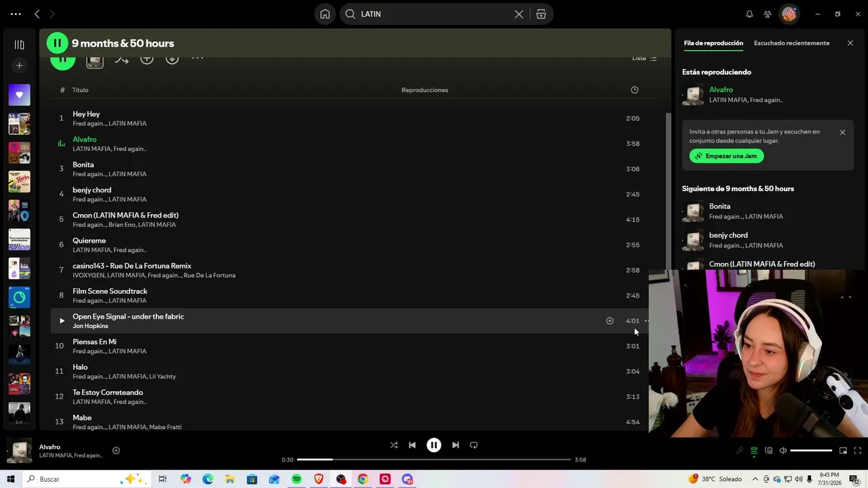
Task: Open the Spotify Home page
Action: 325,14
